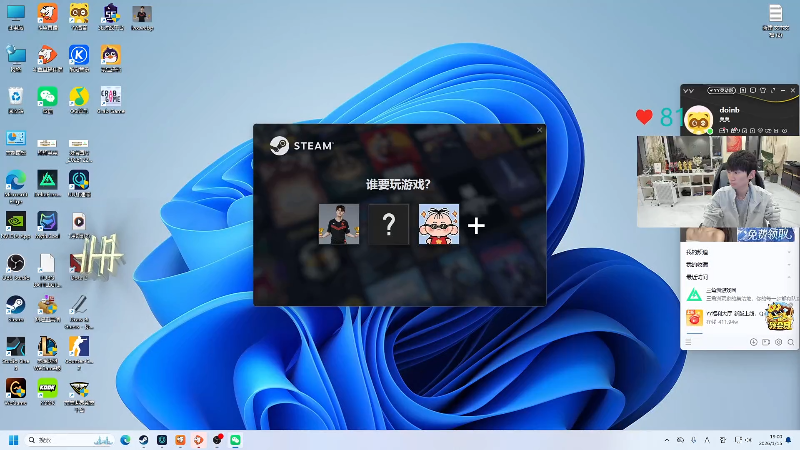The height and width of the screenshot is (450, 800).
Task: Click the search icon at YY panel bottom
Action: (x=791, y=342)
